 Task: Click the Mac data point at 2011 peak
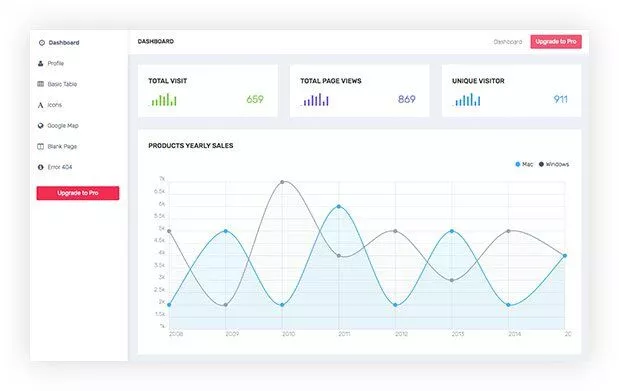(x=339, y=207)
